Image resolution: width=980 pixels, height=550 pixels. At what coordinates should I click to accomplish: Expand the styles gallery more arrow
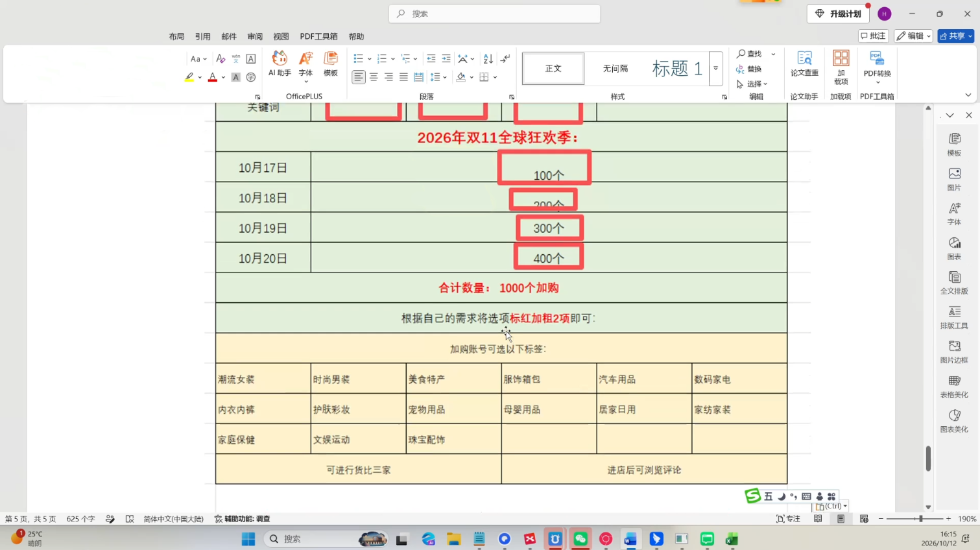tap(716, 68)
